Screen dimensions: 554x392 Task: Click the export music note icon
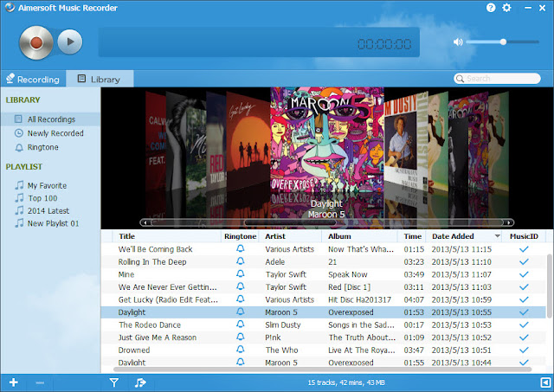pos(140,382)
